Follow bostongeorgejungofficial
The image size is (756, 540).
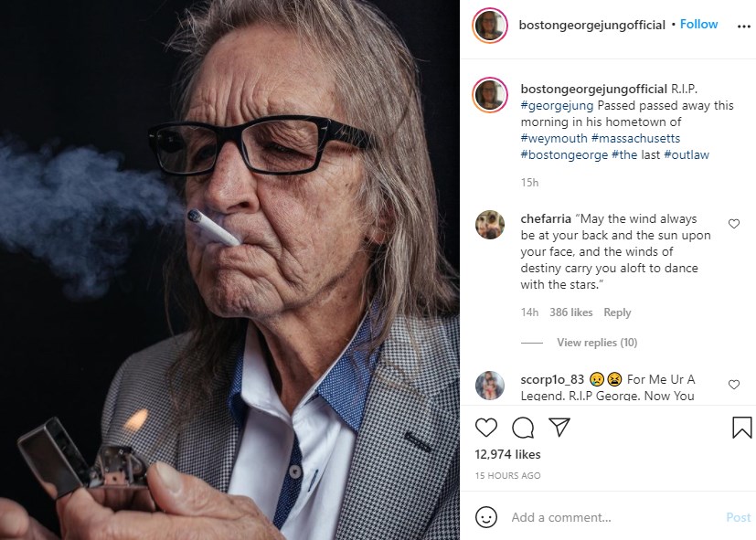click(698, 25)
